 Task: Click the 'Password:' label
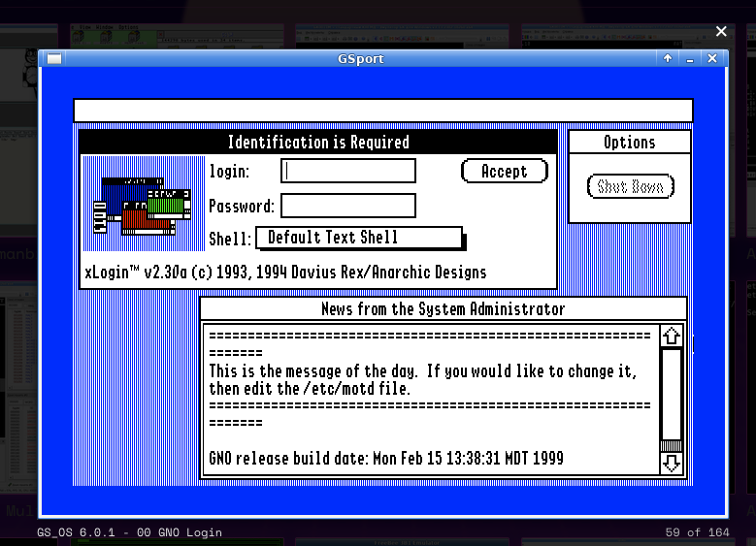click(x=242, y=207)
